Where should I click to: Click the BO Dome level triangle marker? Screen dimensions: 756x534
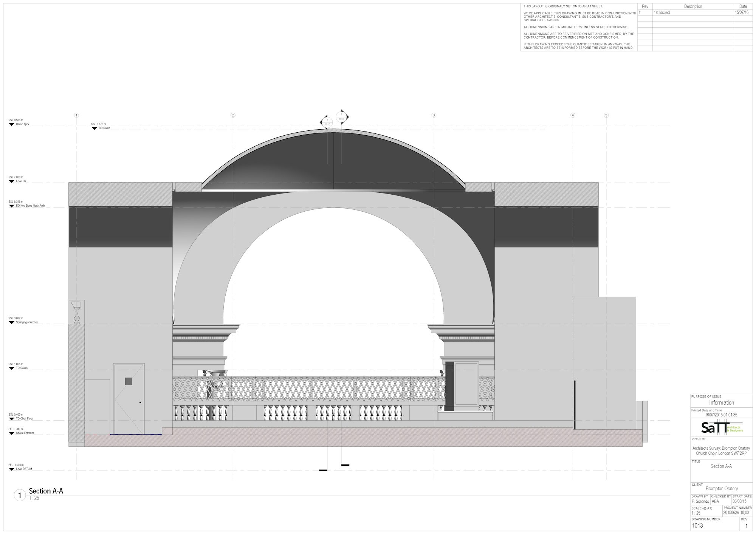[94, 128]
